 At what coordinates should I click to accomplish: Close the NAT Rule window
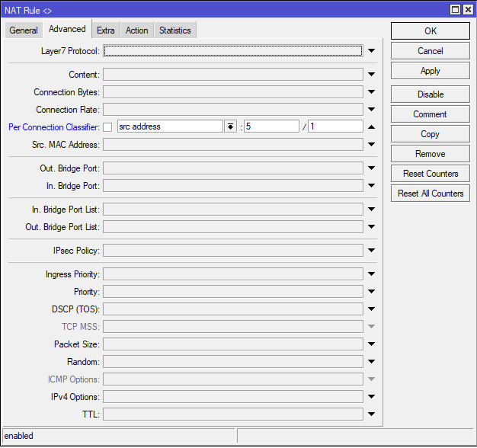coord(468,10)
